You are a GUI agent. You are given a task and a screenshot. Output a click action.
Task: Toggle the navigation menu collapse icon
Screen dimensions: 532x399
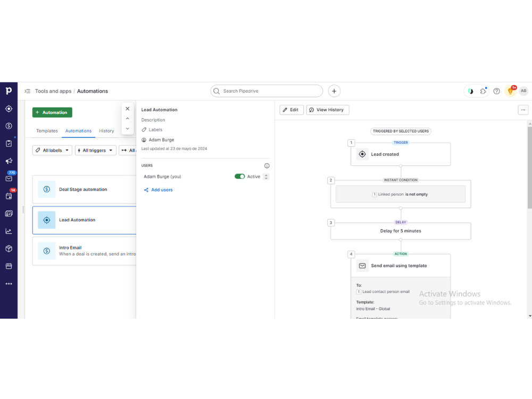(x=28, y=91)
